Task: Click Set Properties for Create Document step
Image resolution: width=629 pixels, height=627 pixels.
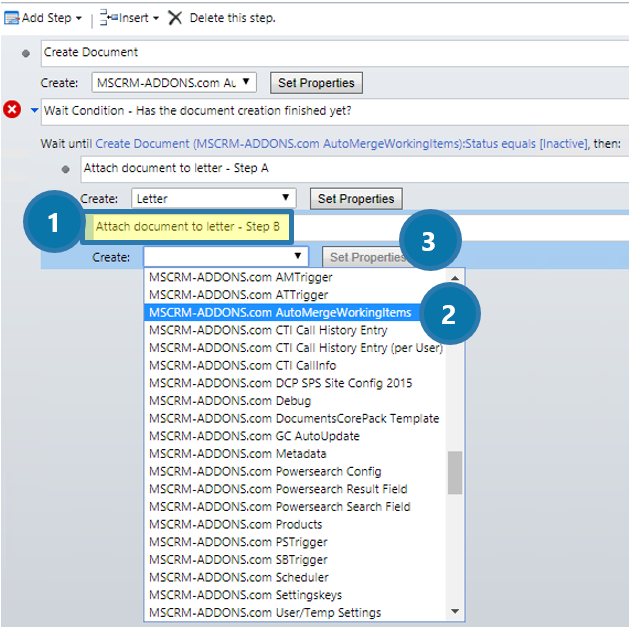Action: point(316,83)
